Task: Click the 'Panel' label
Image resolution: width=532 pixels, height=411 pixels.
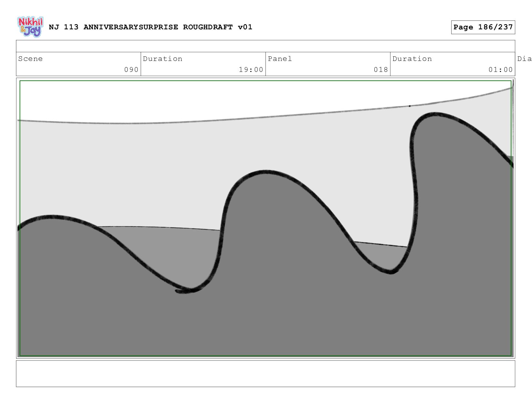Action: point(280,59)
